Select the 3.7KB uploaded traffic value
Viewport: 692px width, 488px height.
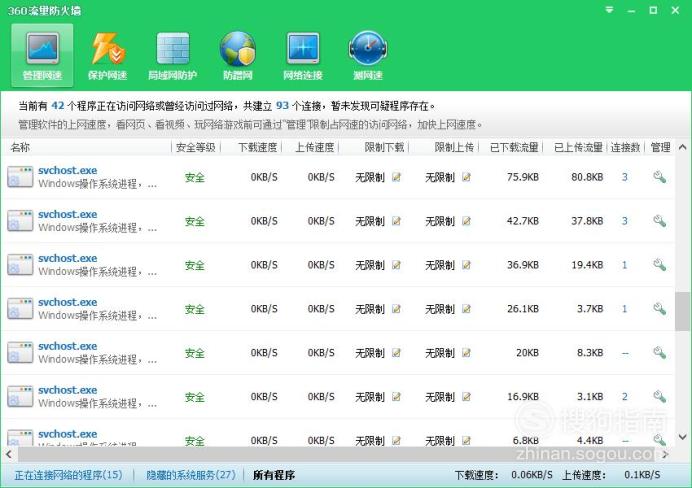[x=590, y=309]
